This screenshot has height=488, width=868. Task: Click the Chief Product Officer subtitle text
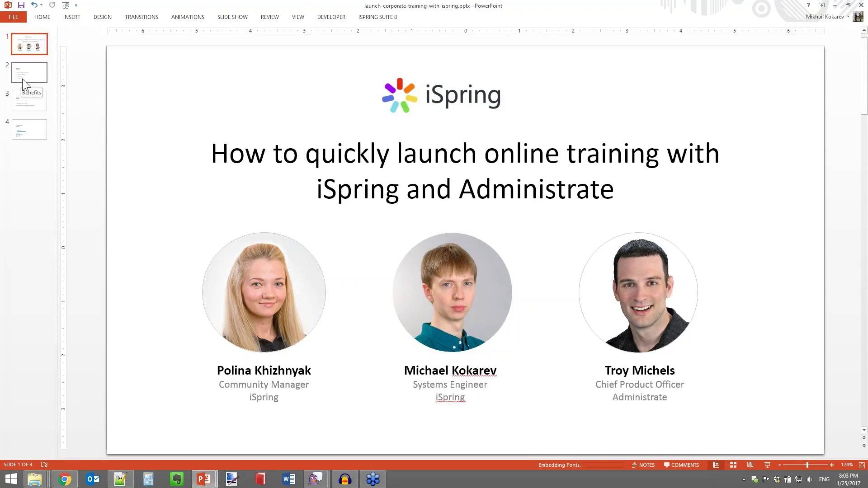pos(640,385)
